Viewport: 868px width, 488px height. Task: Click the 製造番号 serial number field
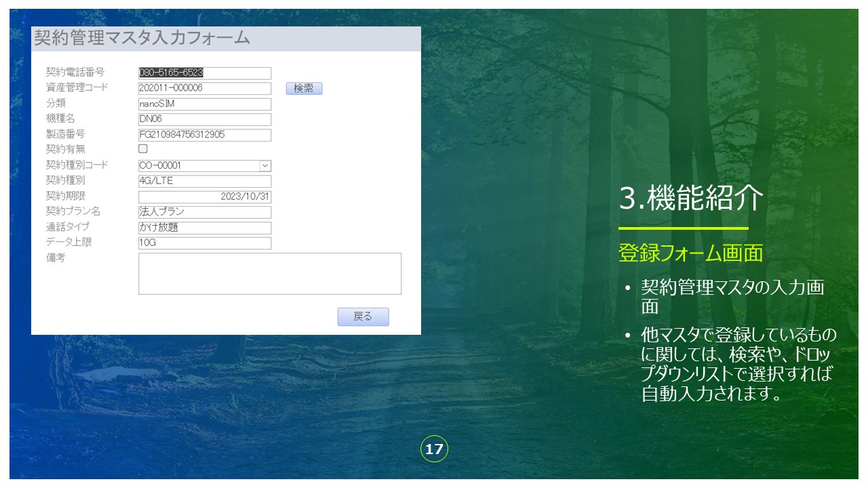(x=204, y=135)
